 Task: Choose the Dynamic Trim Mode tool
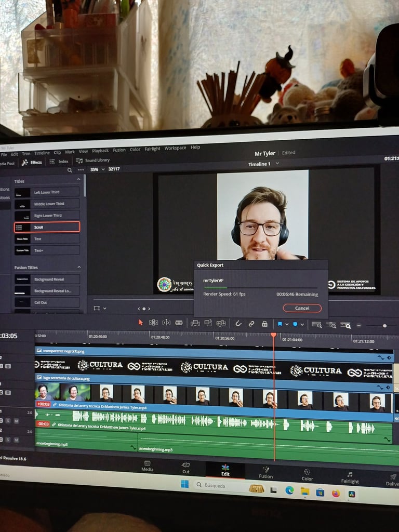click(166, 323)
